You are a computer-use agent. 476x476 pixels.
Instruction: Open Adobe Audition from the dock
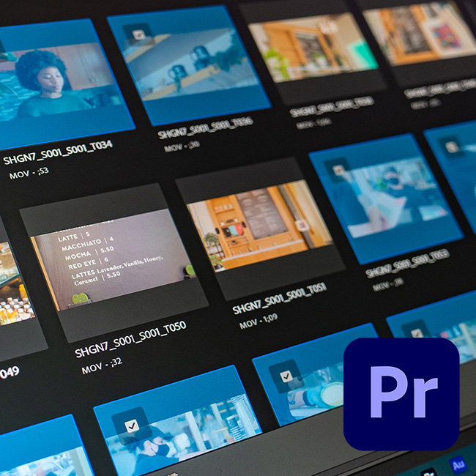(x=458, y=465)
